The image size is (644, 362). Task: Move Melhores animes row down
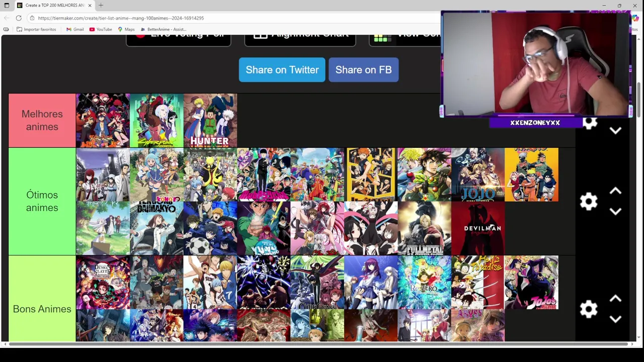tap(615, 131)
